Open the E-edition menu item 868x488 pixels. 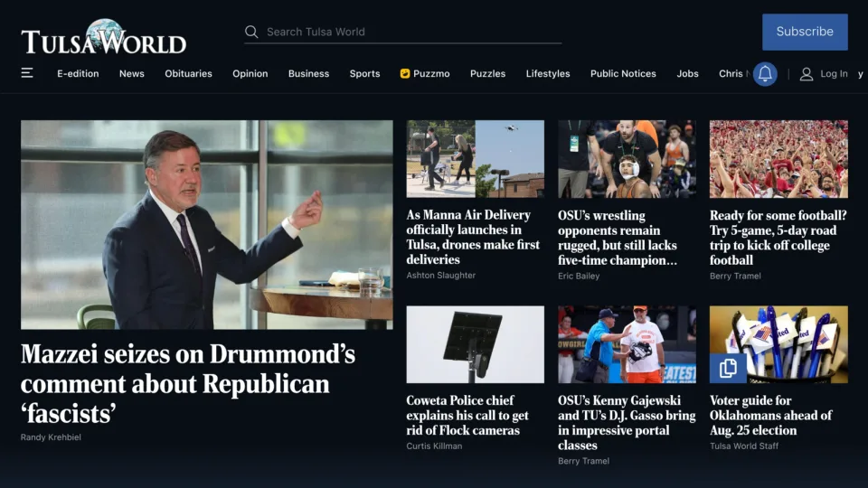[78, 73]
